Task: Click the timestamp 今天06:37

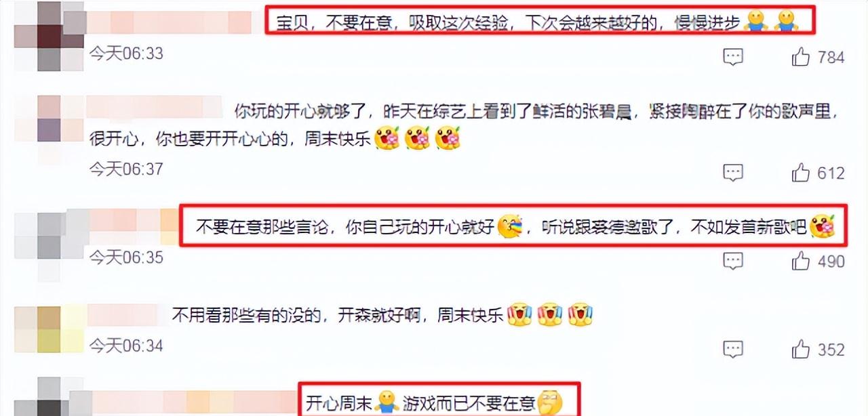Action: pyautogui.click(x=127, y=169)
